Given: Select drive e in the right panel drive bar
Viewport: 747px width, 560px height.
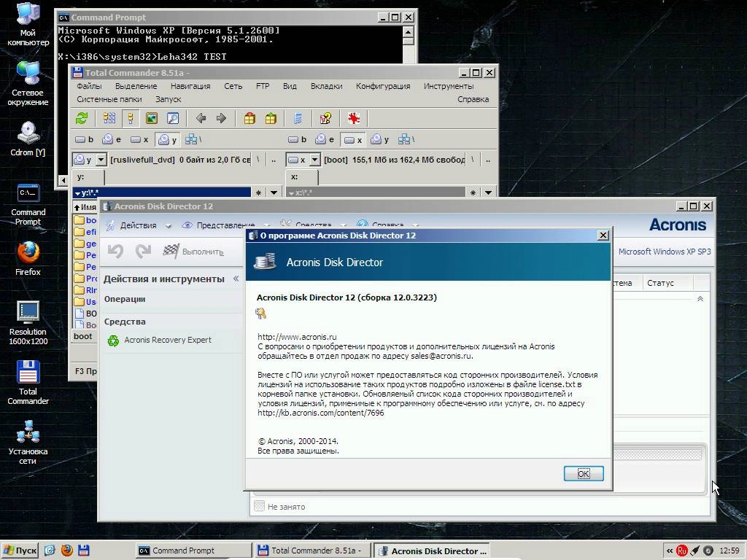Looking at the screenshot, I should pyautogui.click(x=325, y=139).
